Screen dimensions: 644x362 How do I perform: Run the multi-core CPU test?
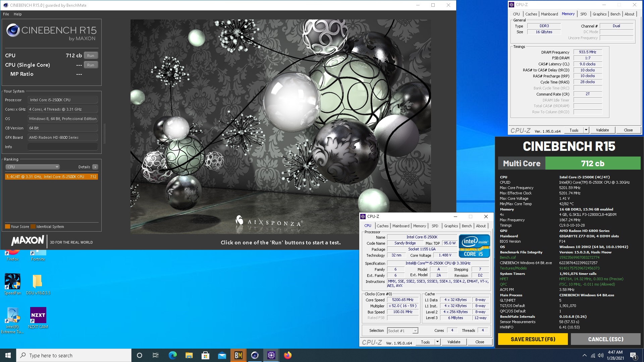(x=91, y=56)
